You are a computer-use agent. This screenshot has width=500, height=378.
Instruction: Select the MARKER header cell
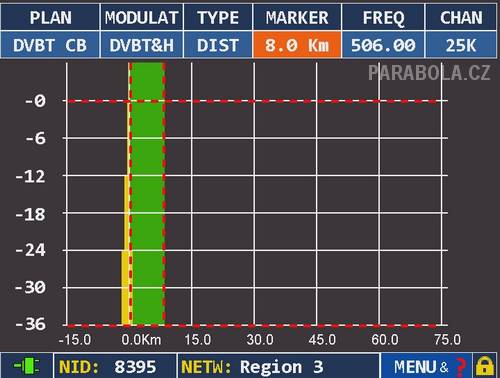coord(297,17)
